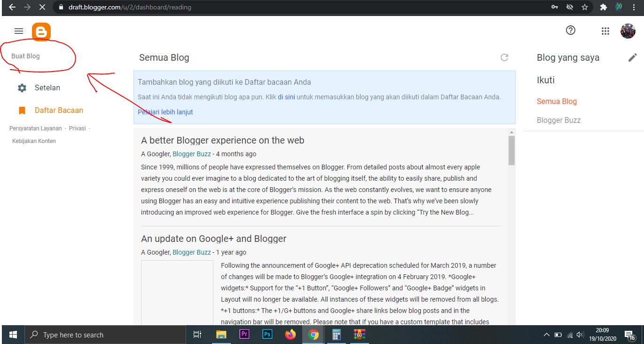Open the hamburger navigation menu
The image size is (644, 344).
19,31
